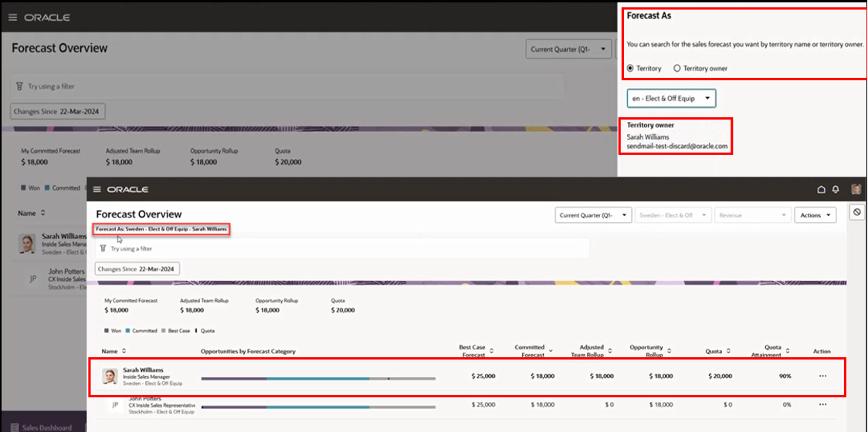
Task: Sort by Name column in front window
Action: pyautogui.click(x=124, y=351)
